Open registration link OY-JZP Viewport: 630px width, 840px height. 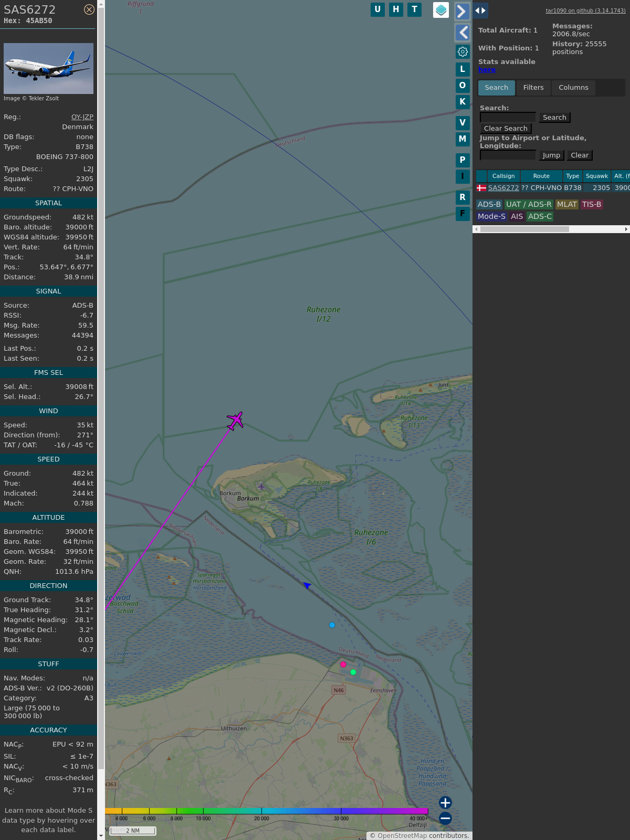(x=82, y=117)
